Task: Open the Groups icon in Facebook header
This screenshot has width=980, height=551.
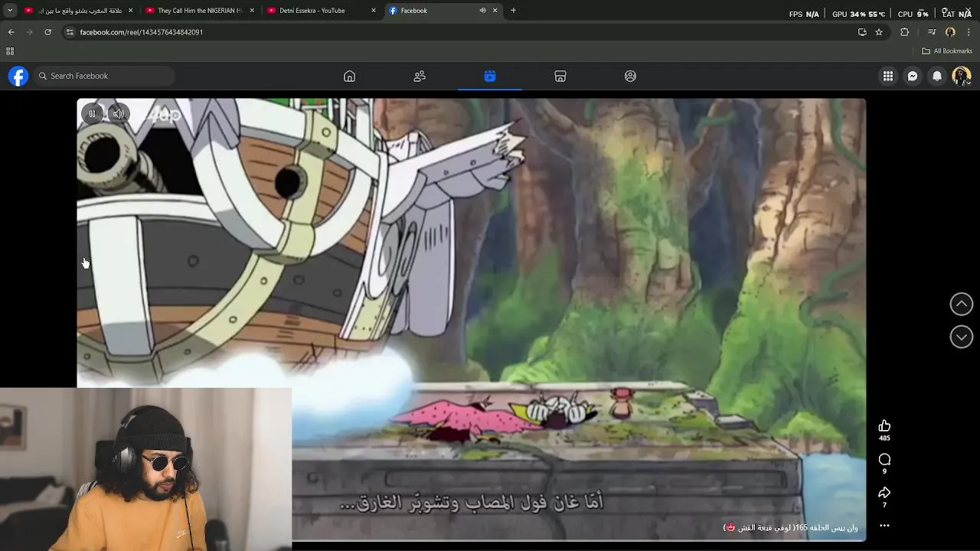Action: coord(630,76)
